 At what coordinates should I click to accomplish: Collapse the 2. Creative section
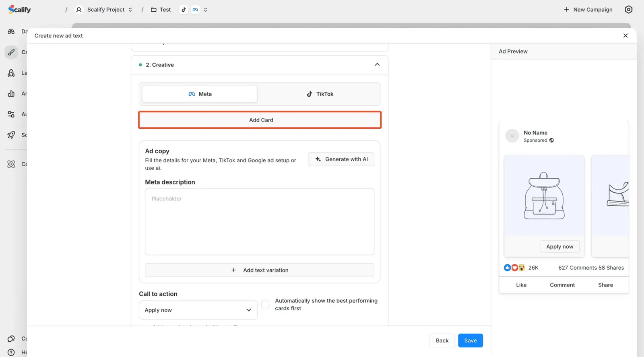tap(377, 65)
